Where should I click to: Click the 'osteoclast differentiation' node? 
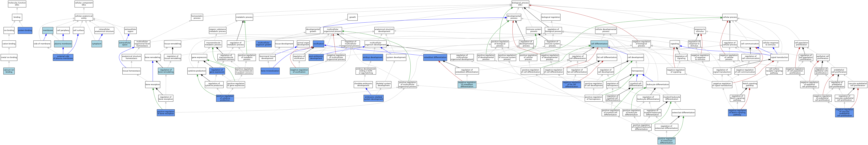click(x=683, y=112)
